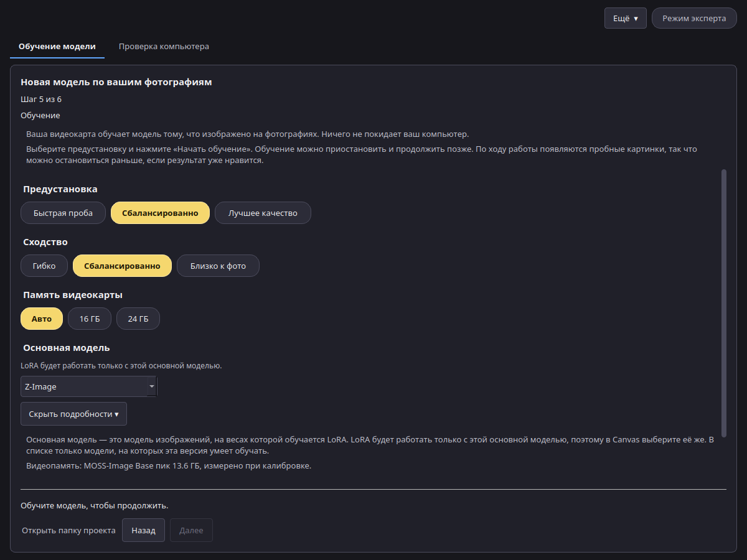Click the «Шаг 5 из 6» step text
Image resolution: width=747 pixels, height=560 pixels.
coord(41,99)
